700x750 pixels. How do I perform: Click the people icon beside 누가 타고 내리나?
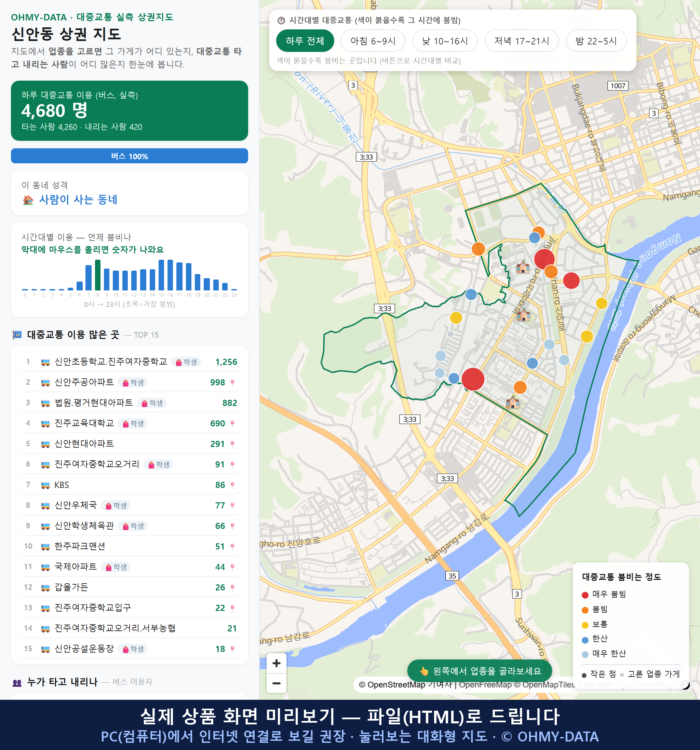tap(17, 682)
